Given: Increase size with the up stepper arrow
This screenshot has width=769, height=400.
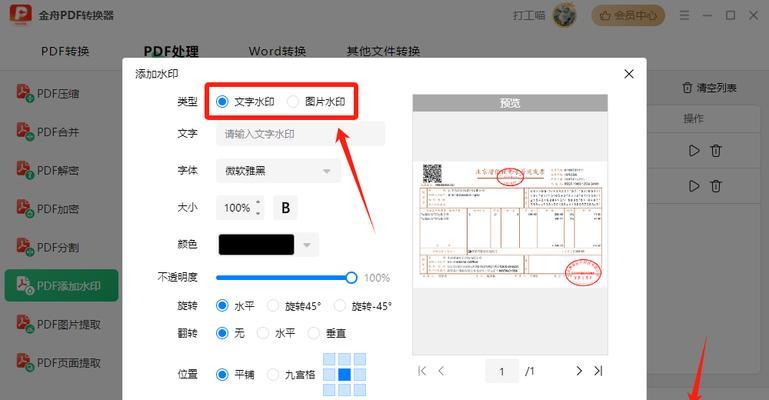Looking at the screenshot, I should click(258, 201).
